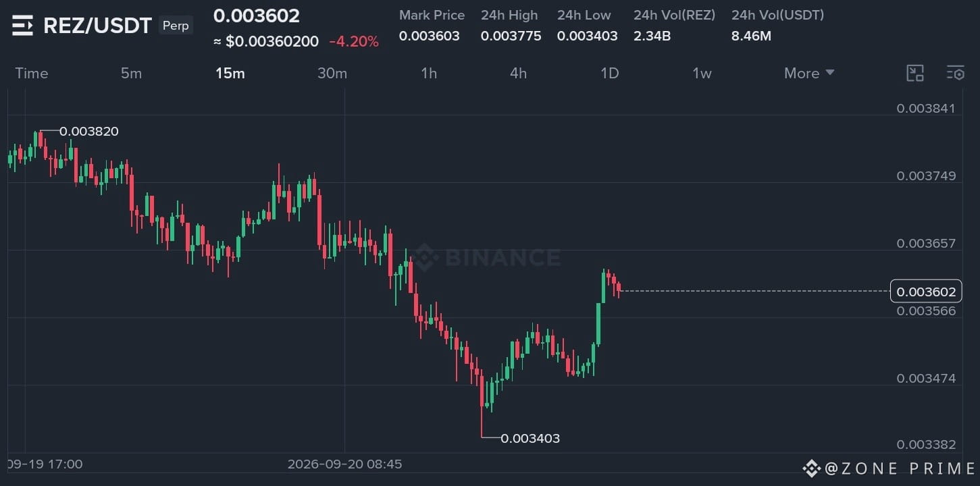The image size is (980, 486).
Task: Click the 0.003403 low price marker
Action: [530, 439]
